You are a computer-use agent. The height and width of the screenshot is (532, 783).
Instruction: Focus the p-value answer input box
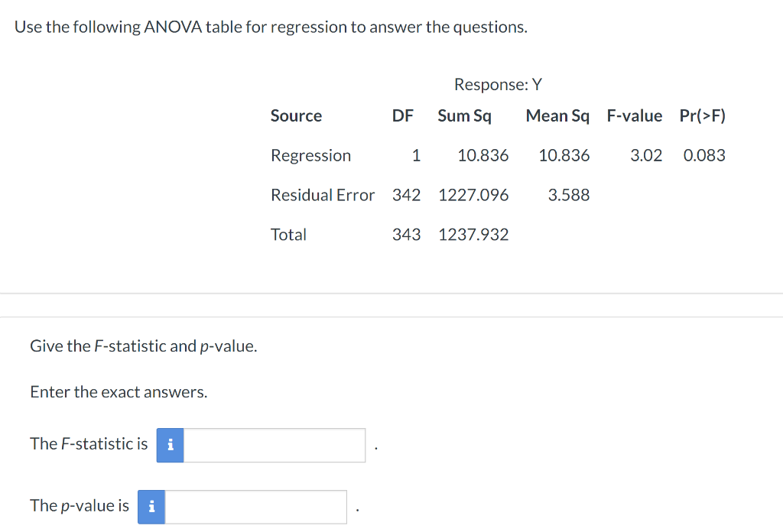tap(255, 507)
